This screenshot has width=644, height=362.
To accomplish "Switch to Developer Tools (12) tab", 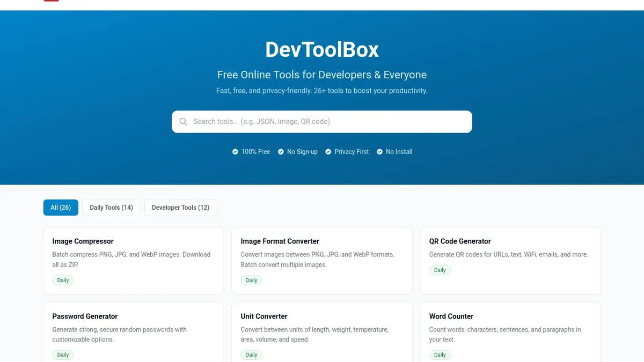I will tap(181, 208).
